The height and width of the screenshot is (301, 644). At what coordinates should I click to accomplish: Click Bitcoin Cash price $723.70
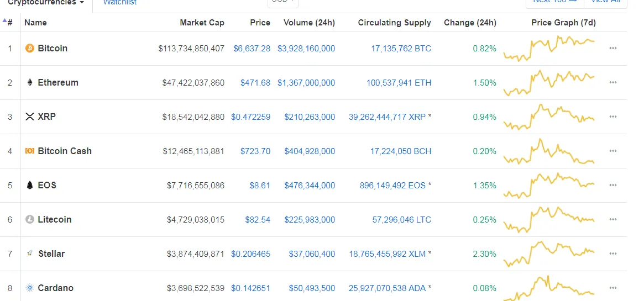[255, 151]
